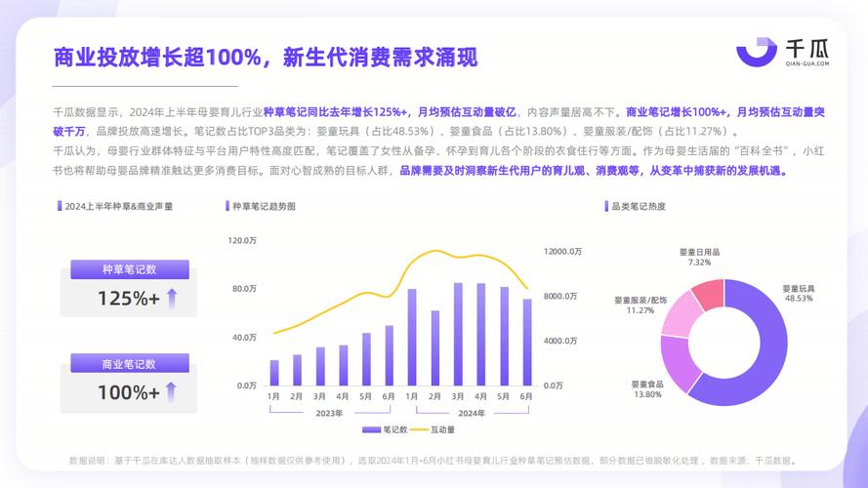Click the 8000.0万 right axis value
868x488 pixels.
tap(560, 297)
